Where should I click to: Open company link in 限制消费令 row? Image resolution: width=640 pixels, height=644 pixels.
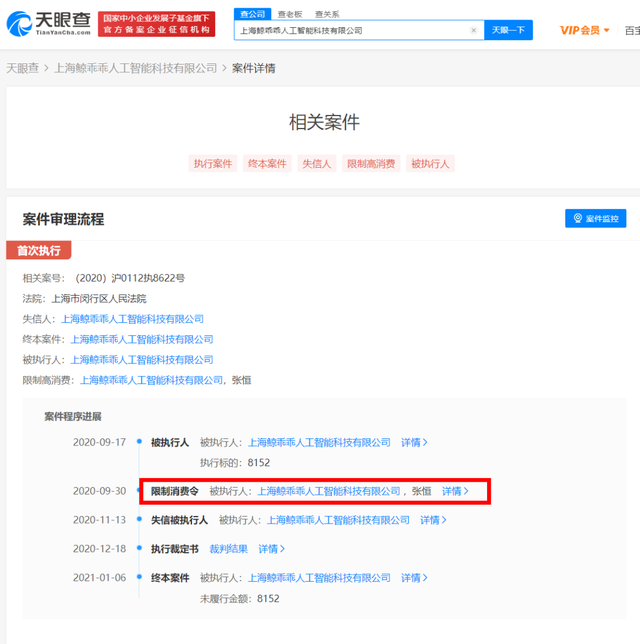coord(329,491)
